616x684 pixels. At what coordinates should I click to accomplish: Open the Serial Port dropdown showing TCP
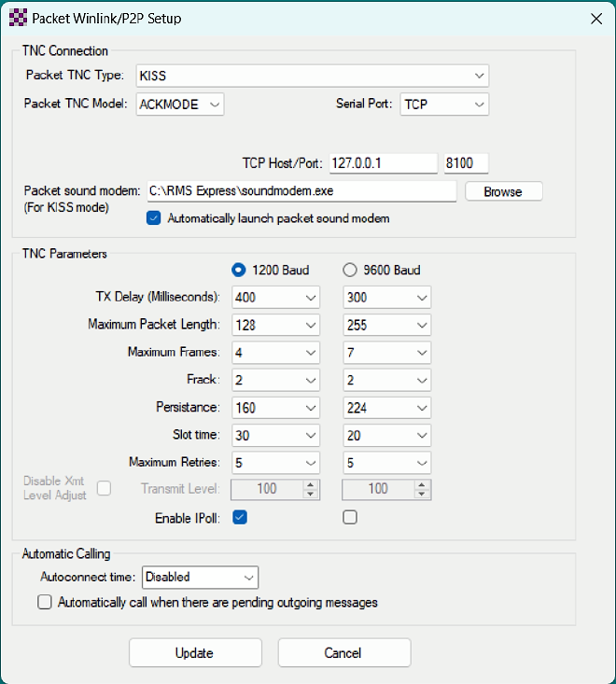pyautogui.click(x=444, y=105)
